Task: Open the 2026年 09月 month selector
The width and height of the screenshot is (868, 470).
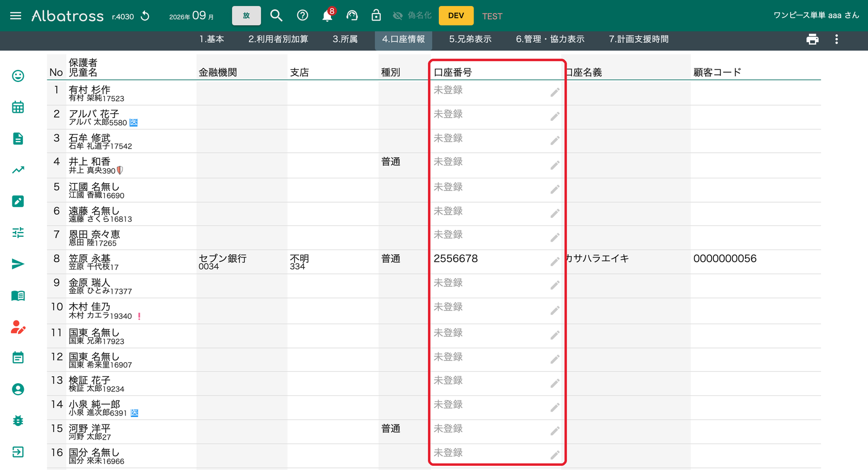Action: (x=192, y=16)
